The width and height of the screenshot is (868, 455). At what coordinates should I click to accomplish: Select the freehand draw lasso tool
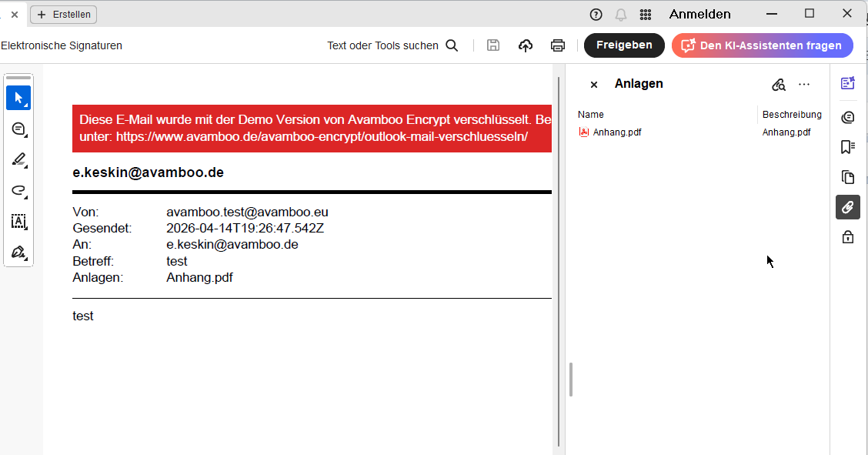point(18,191)
